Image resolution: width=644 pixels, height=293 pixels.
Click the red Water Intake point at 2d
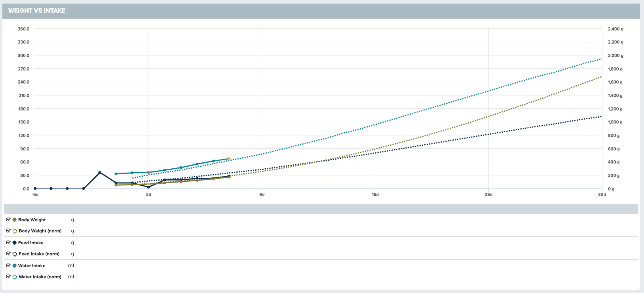coord(148,173)
